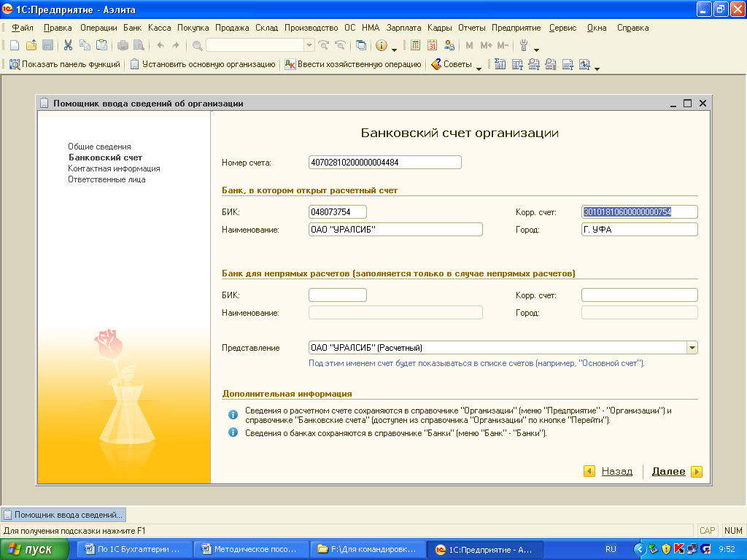747x560 pixels.
Task: Open the Операции menu
Action: click(98, 28)
